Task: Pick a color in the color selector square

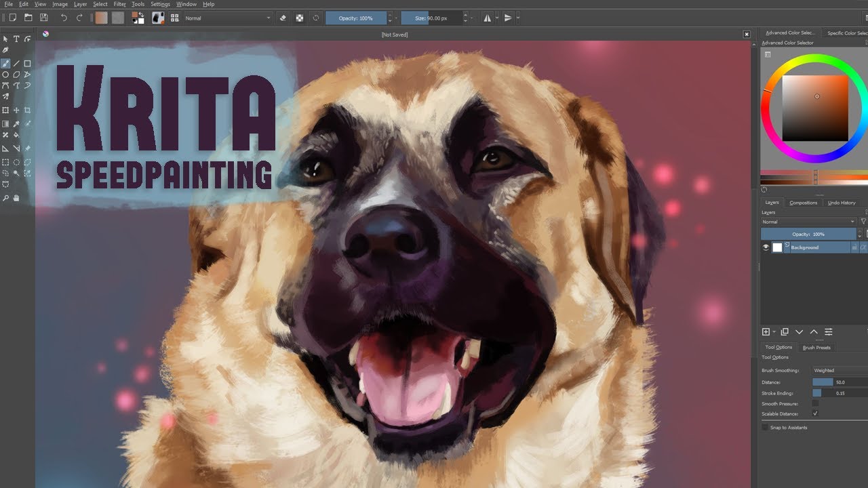Action: [x=815, y=108]
